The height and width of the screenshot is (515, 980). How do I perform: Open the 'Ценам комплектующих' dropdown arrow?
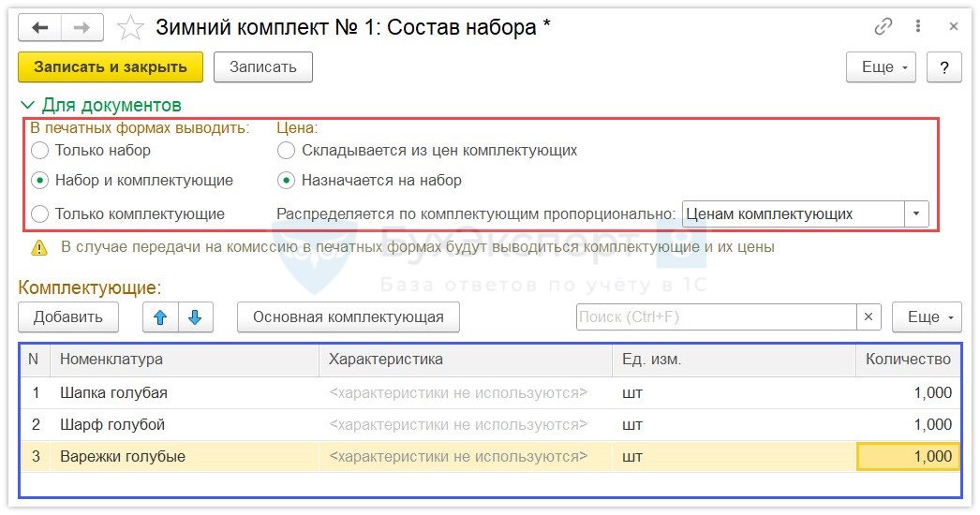pos(915,214)
